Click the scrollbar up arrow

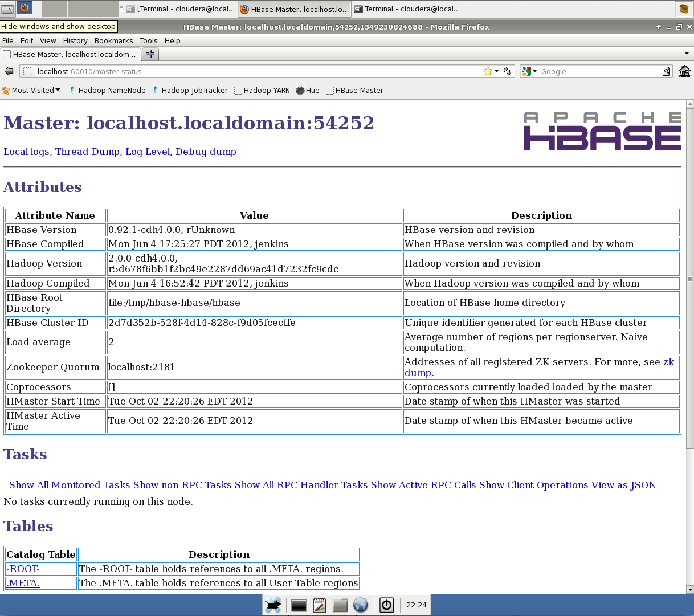[690, 104]
